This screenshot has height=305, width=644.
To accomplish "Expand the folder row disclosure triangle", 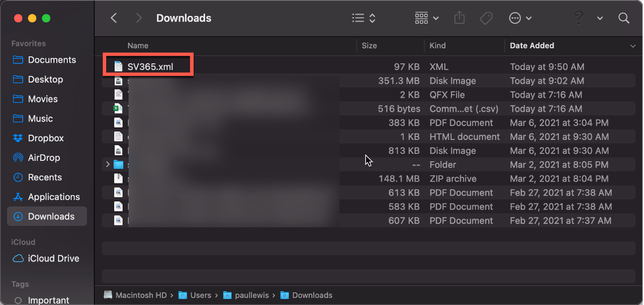I will click(x=107, y=164).
